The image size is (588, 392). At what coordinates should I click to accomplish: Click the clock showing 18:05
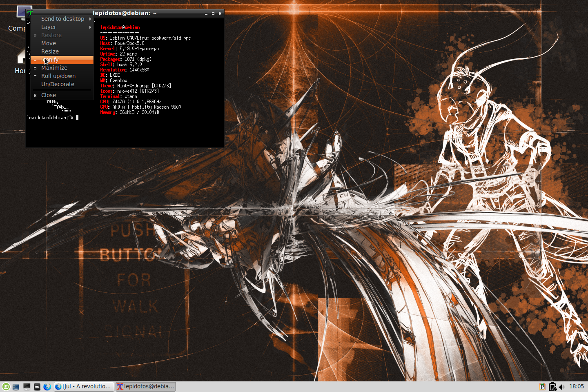(x=577, y=386)
